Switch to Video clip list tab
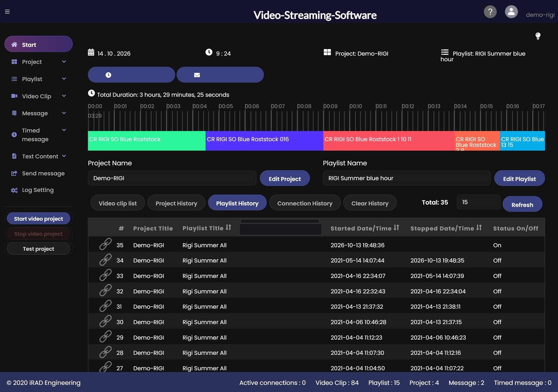 [x=118, y=203]
